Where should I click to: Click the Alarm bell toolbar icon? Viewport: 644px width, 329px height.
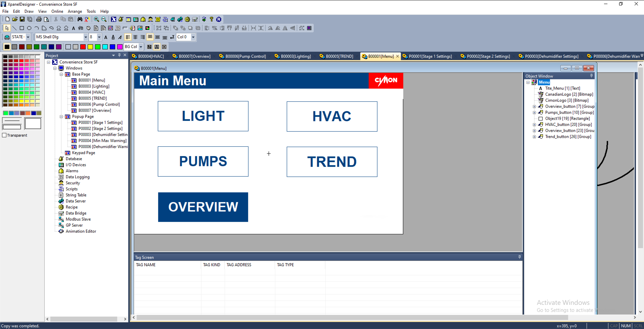[x=143, y=19]
